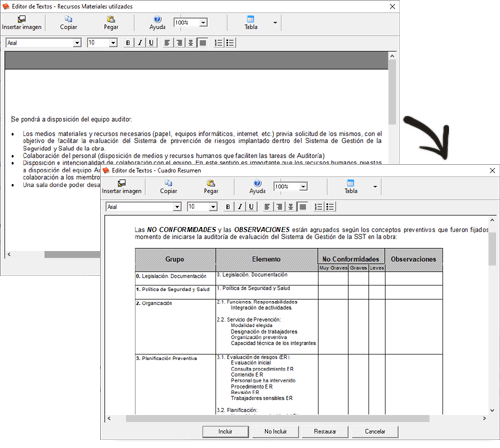
Task: Toggle underline in Recursos Materiales editor
Action: [151, 43]
